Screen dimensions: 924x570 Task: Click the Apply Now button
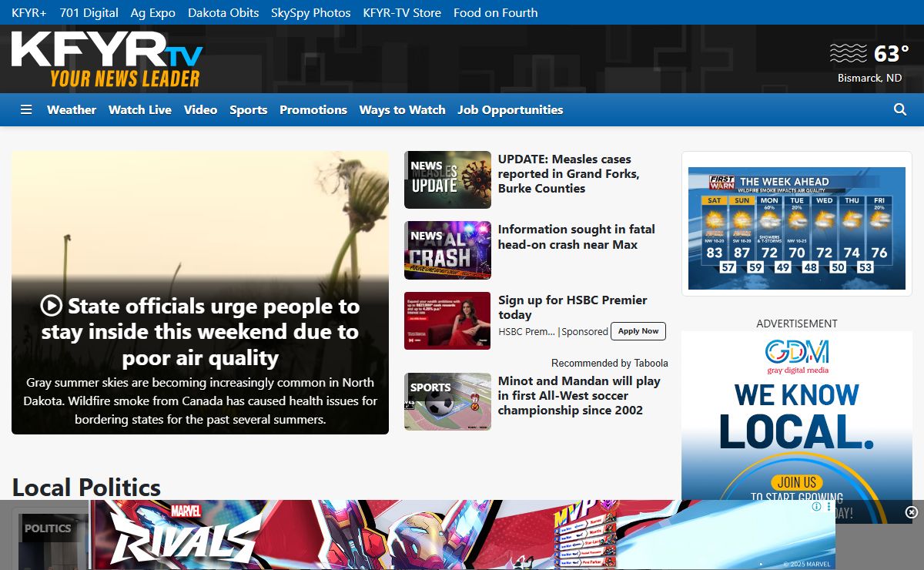point(638,331)
